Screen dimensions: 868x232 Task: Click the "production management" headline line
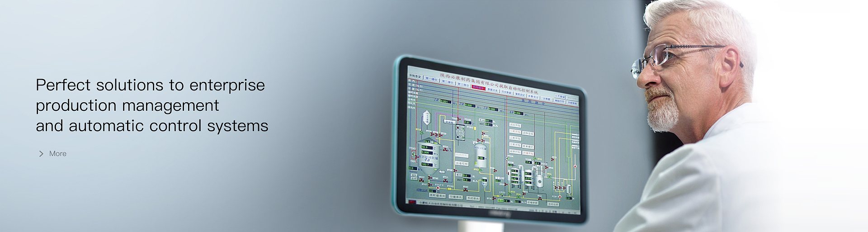pos(127,105)
